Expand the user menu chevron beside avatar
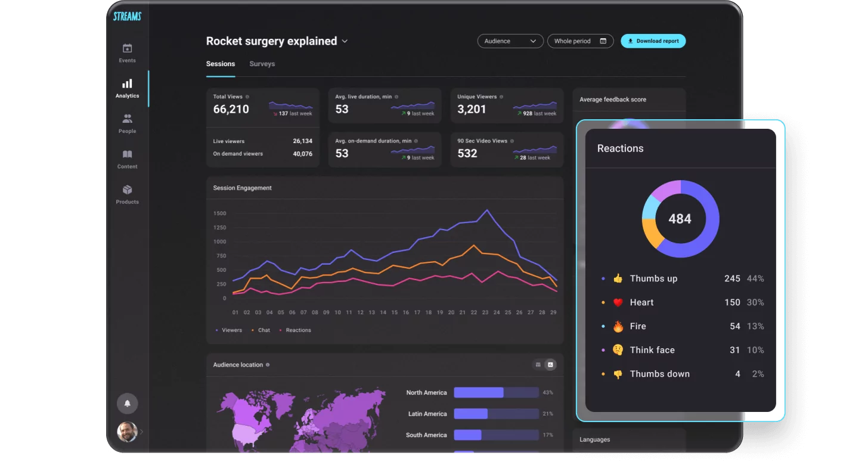The height and width of the screenshot is (465, 868). [x=142, y=432]
